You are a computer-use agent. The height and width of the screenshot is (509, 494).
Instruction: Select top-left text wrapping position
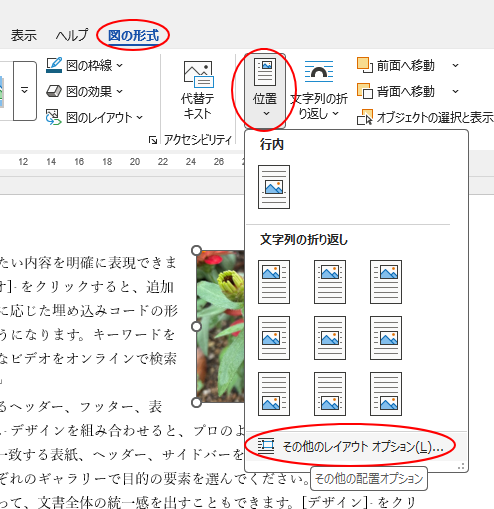click(x=274, y=282)
